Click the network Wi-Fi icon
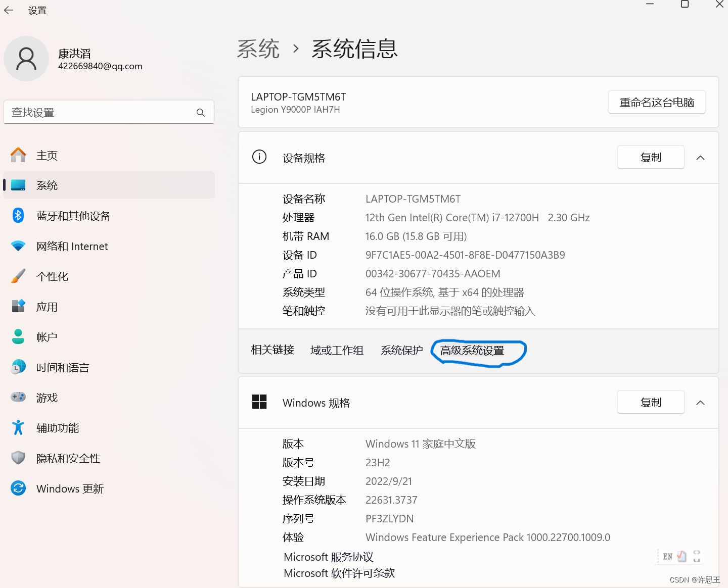The height and width of the screenshot is (588, 728). 18,246
